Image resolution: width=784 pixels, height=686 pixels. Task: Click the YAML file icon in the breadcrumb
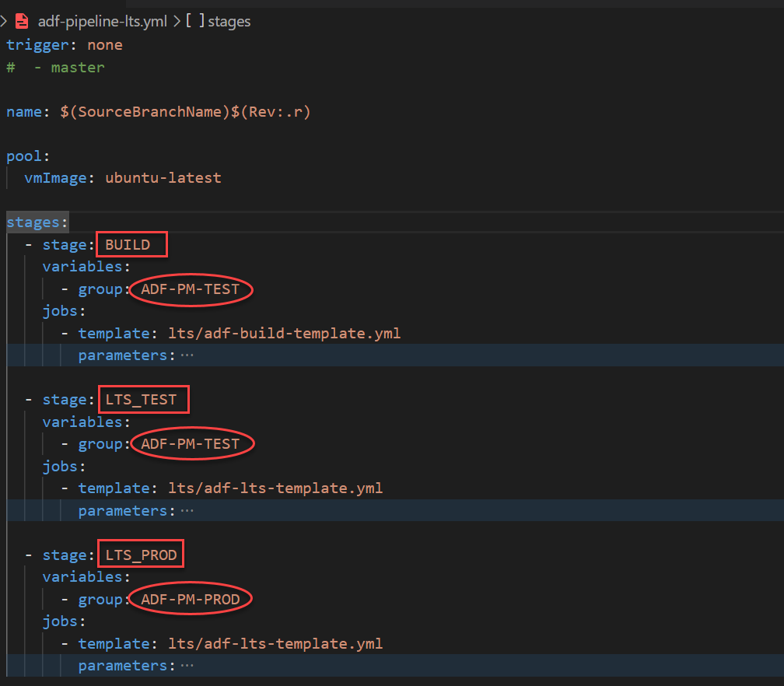point(22,21)
